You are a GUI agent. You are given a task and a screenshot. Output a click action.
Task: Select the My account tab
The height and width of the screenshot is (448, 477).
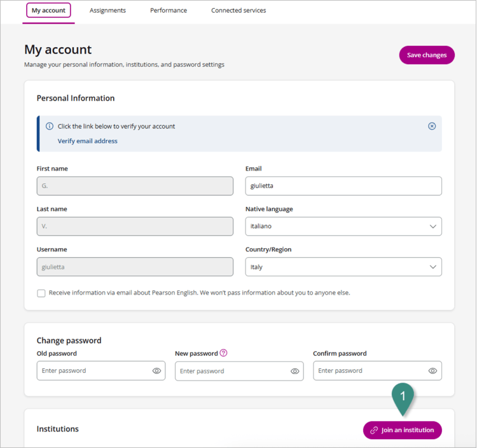[x=49, y=10]
